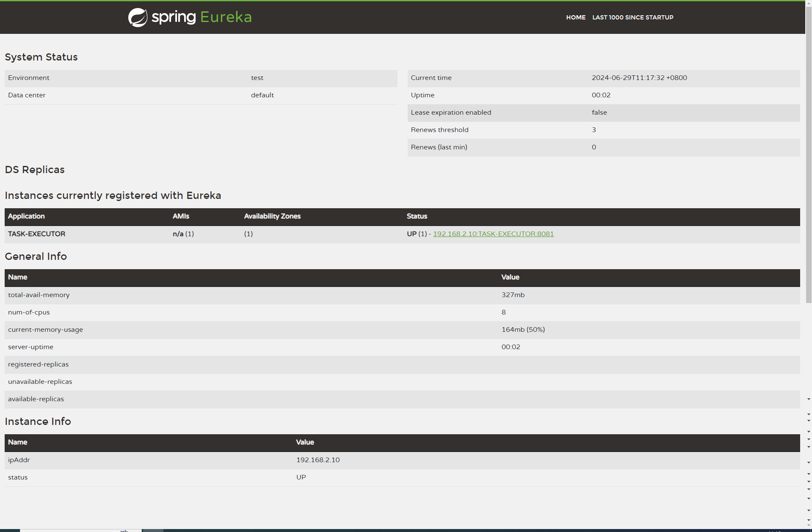
Task: Click the Data center value 'default'
Action: [262, 95]
